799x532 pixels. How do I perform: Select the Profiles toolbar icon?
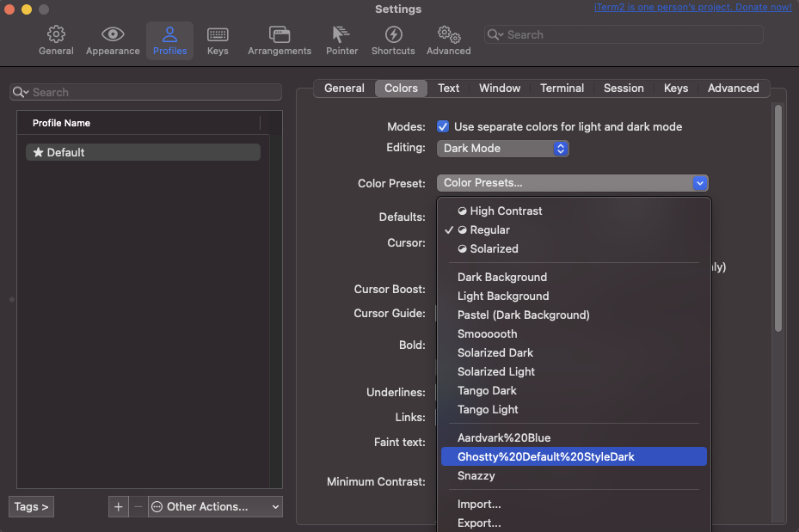(x=169, y=40)
